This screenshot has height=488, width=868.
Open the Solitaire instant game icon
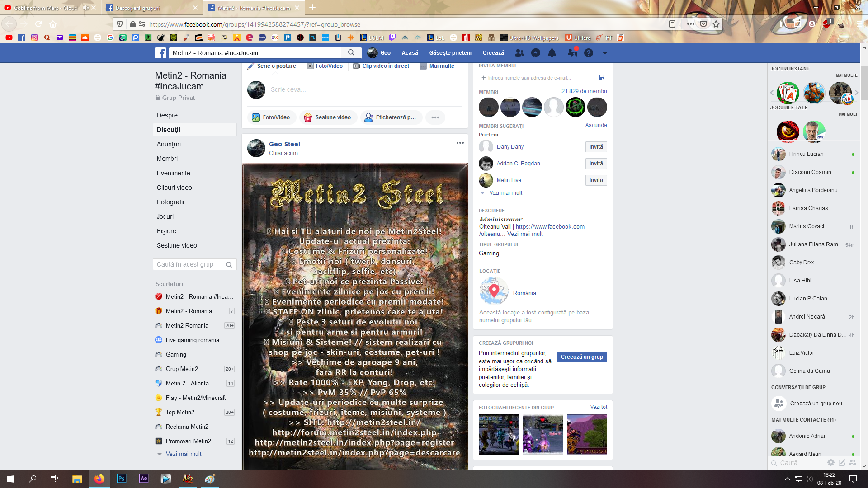point(788,93)
